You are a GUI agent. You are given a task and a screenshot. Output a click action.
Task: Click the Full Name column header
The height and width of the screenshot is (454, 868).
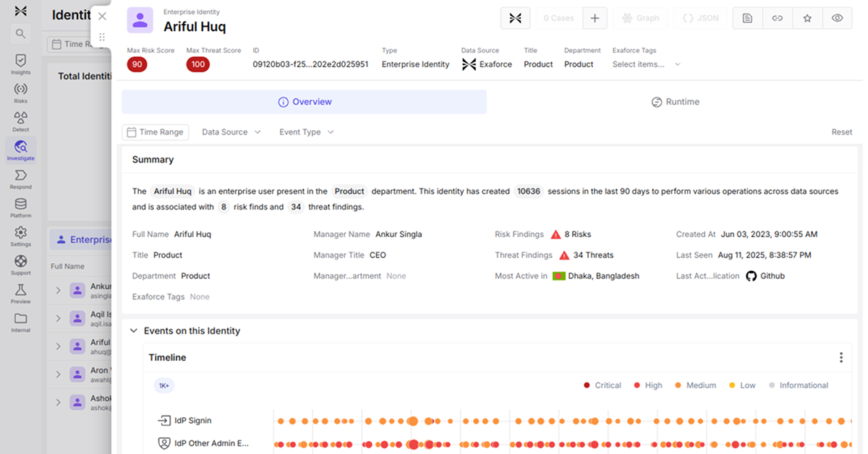pyautogui.click(x=67, y=267)
